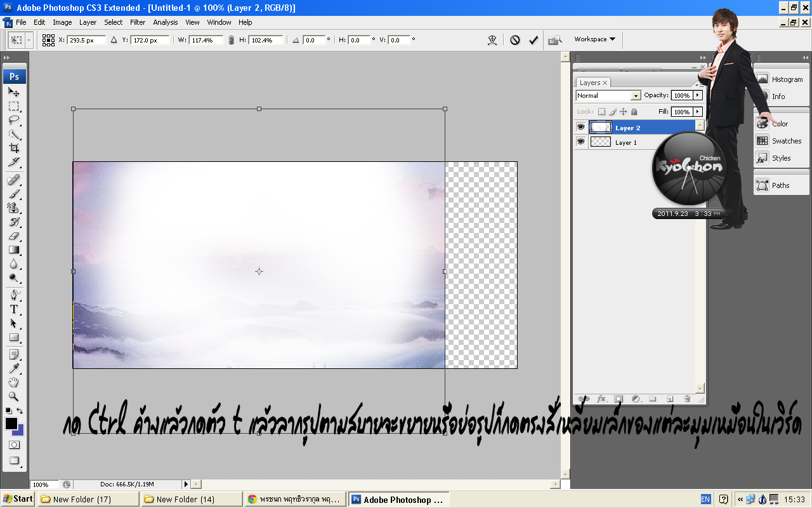Toggle Quick Mask mode in toolbox
The width and height of the screenshot is (812, 508).
click(x=14, y=445)
